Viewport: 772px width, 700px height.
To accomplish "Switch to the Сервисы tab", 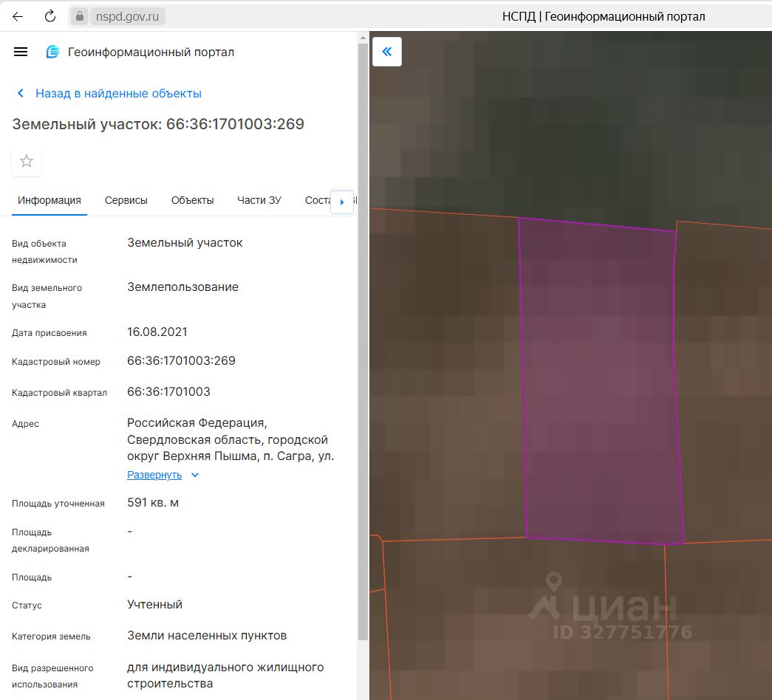I will [x=126, y=200].
